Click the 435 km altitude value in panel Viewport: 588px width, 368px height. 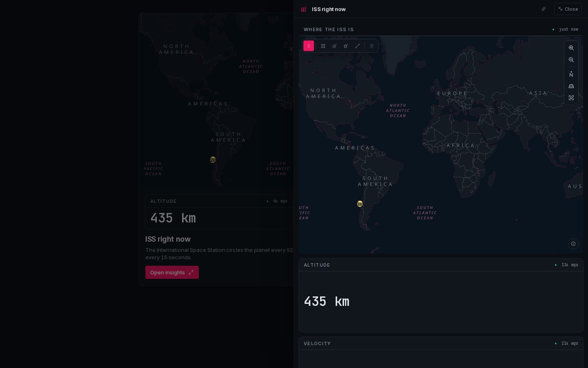[x=327, y=301]
